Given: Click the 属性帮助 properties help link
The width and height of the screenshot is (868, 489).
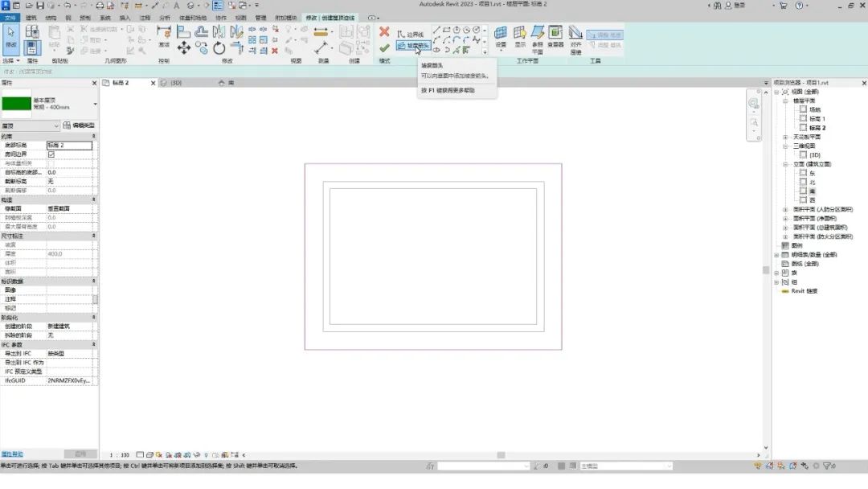Looking at the screenshot, I should point(12,454).
